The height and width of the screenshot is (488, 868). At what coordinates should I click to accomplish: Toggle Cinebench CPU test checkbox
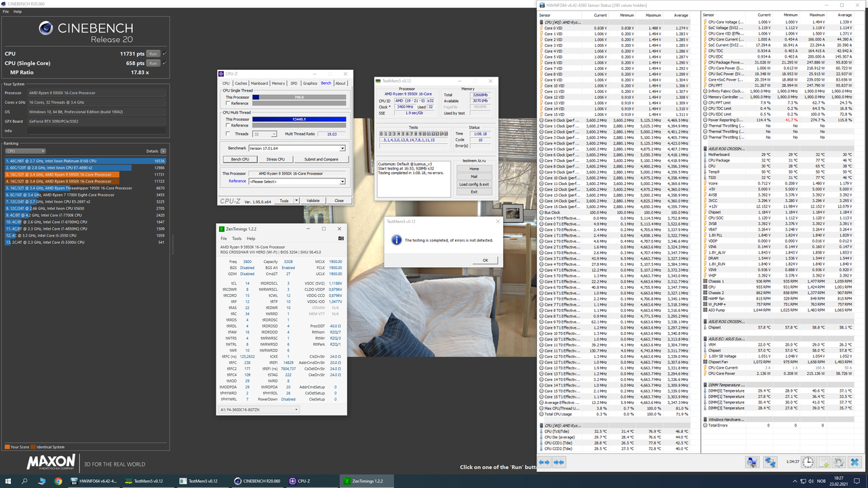coord(164,54)
